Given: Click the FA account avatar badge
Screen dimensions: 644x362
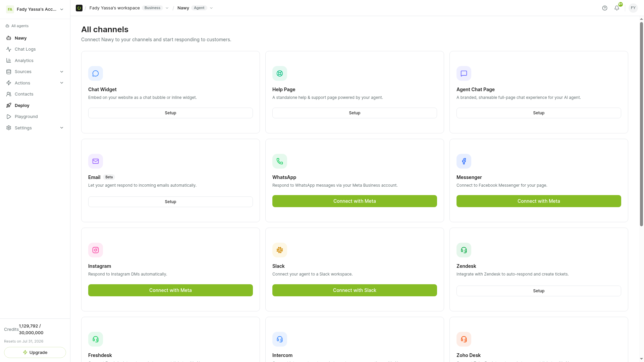Looking at the screenshot, I should tap(10, 9).
